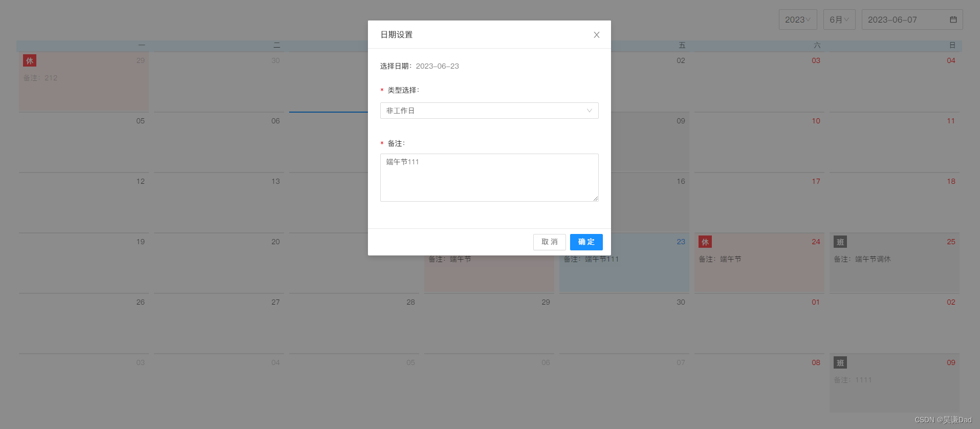The width and height of the screenshot is (980, 429).
Task: Select calendar day 06 in second row
Action: coord(219,142)
